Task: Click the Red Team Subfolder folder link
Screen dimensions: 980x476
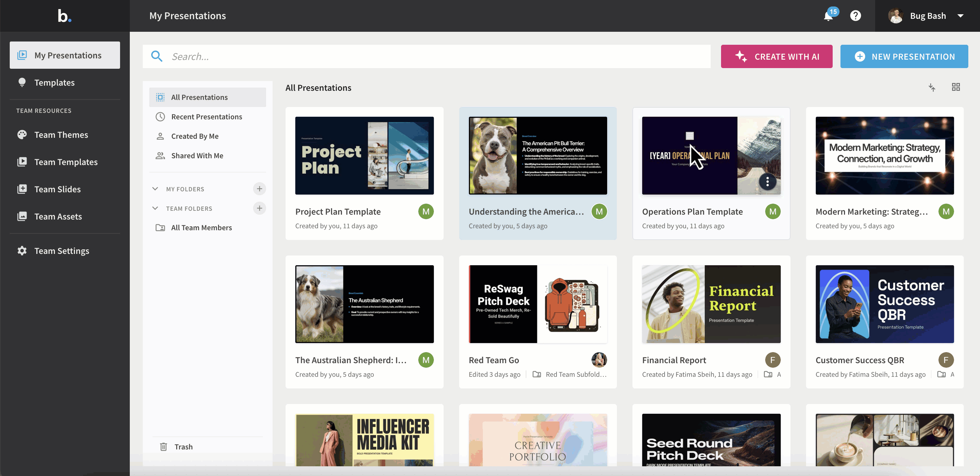Action: [570, 375]
